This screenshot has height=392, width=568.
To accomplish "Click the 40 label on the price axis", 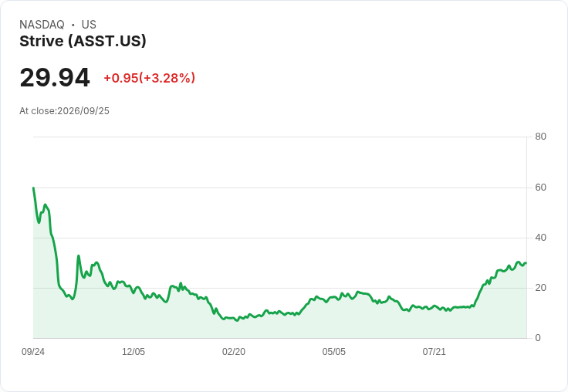I will pos(540,238).
